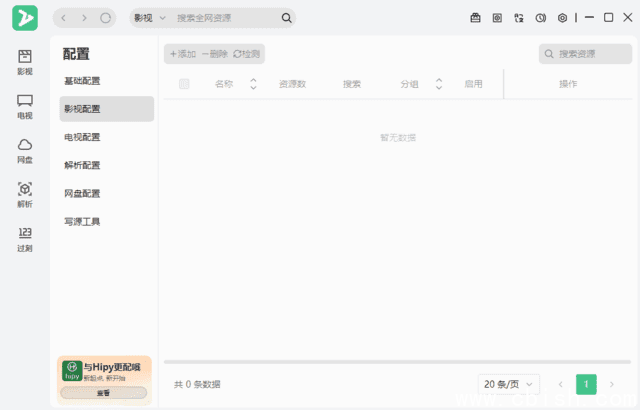Image resolution: width=640 pixels, height=410 pixels.
Task: Switch to the 网盘配置 tab
Action: click(x=83, y=193)
